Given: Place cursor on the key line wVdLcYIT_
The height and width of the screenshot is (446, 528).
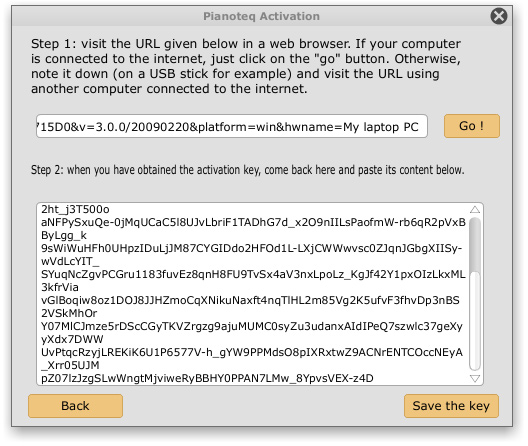Looking at the screenshot, I should click(x=70, y=261).
